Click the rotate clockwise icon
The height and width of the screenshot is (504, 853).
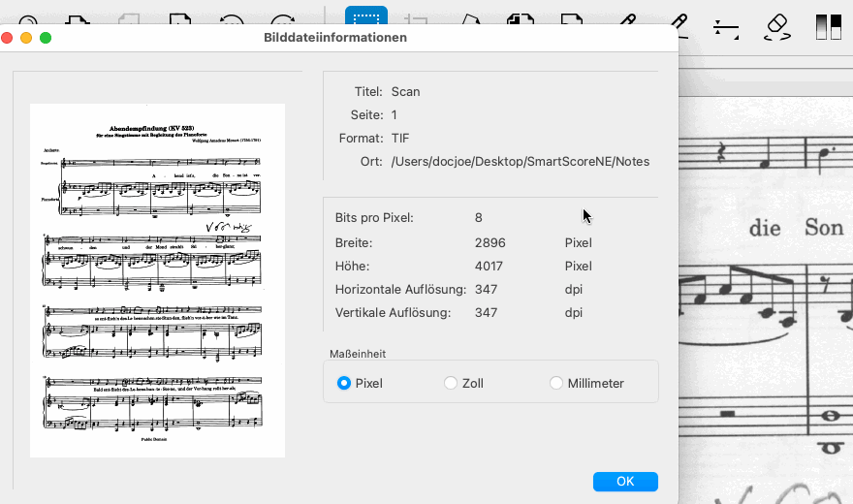283,20
